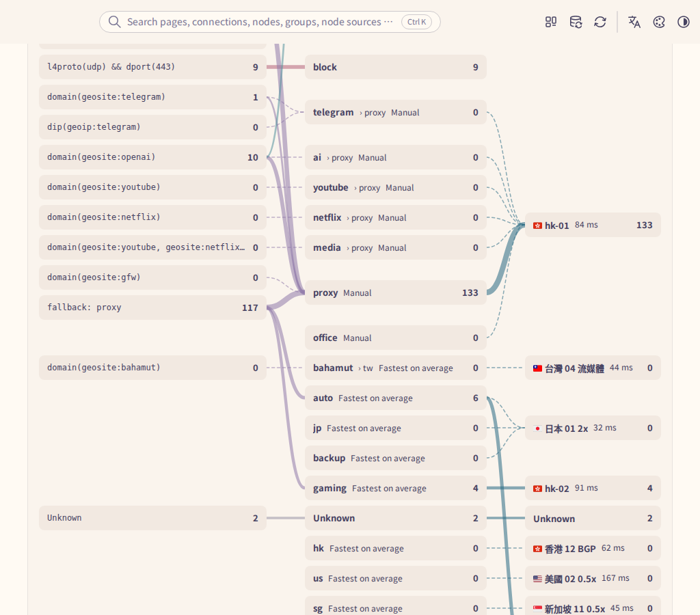The height and width of the screenshot is (615, 700).
Task: Select the Unknown node in the nodes column
Action: tap(593, 518)
